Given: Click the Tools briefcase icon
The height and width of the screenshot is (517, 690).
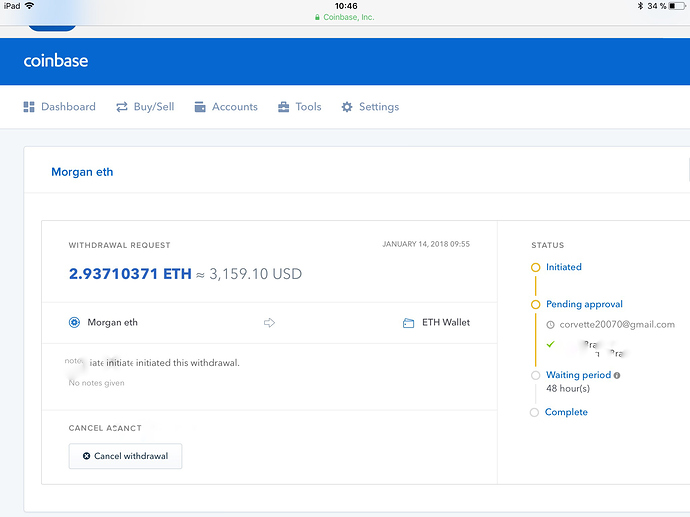Looking at the screenshot, I should tap(283, 107).
